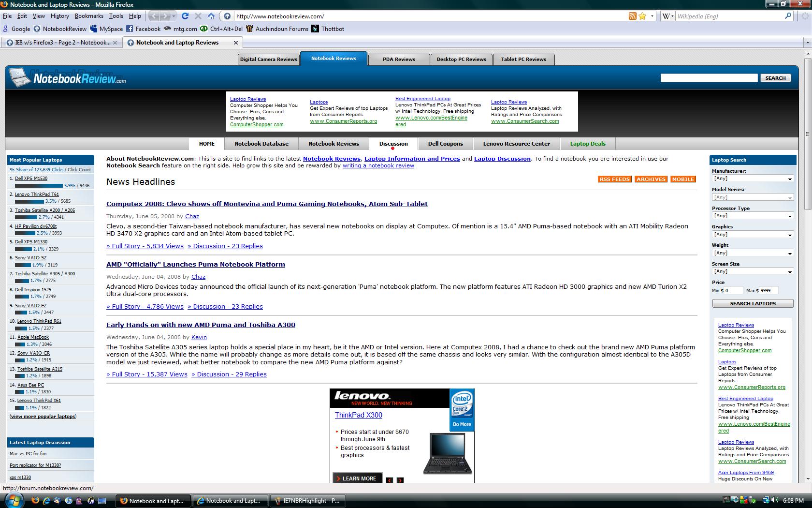The height and width of the screenshot is (508, 812).
Task: Open the Digital Camera Reviews site tab
Action: 269,59
